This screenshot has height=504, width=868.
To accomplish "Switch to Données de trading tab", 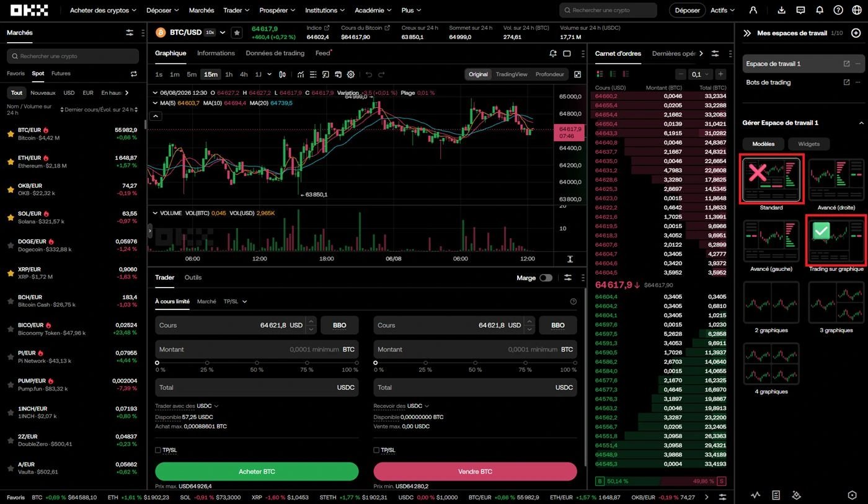I will tap(275, 53).
